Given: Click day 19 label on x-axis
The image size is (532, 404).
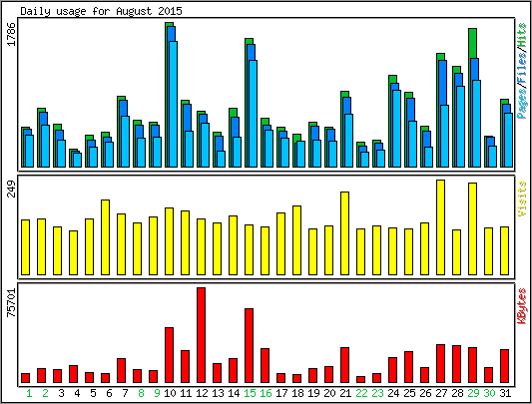Looking at the screenshot, I should (313, 393).
